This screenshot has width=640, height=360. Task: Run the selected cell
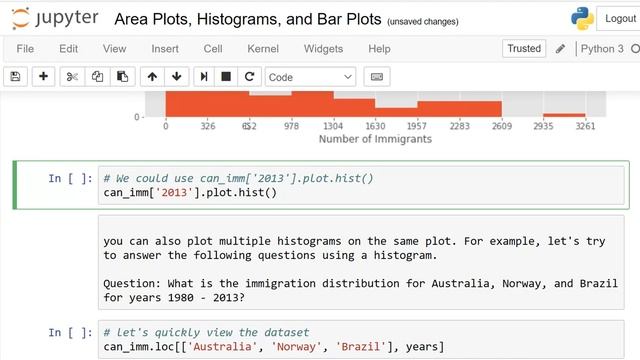(x=204, y=77)
